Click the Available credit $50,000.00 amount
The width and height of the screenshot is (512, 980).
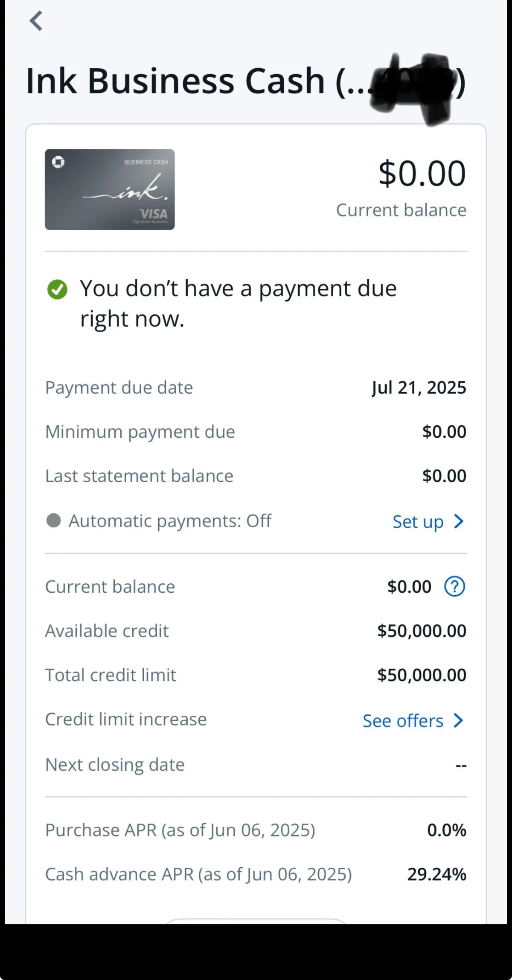422,631
